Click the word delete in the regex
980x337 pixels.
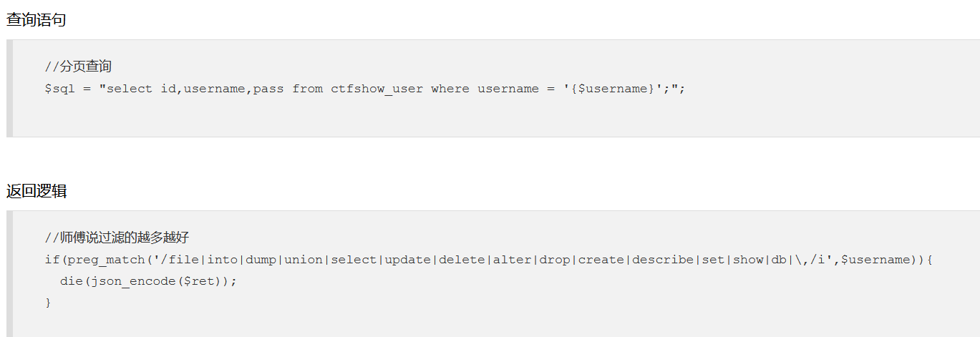462,260
